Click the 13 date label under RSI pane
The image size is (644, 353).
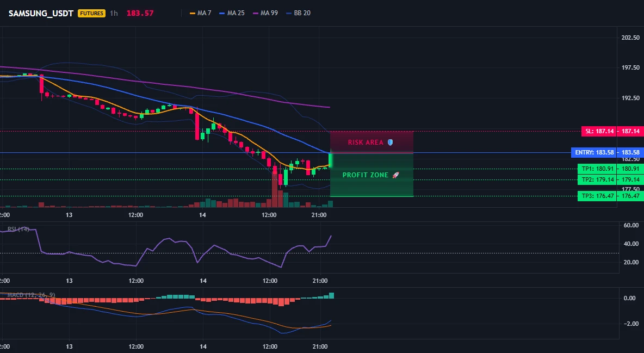coord(69,281)
